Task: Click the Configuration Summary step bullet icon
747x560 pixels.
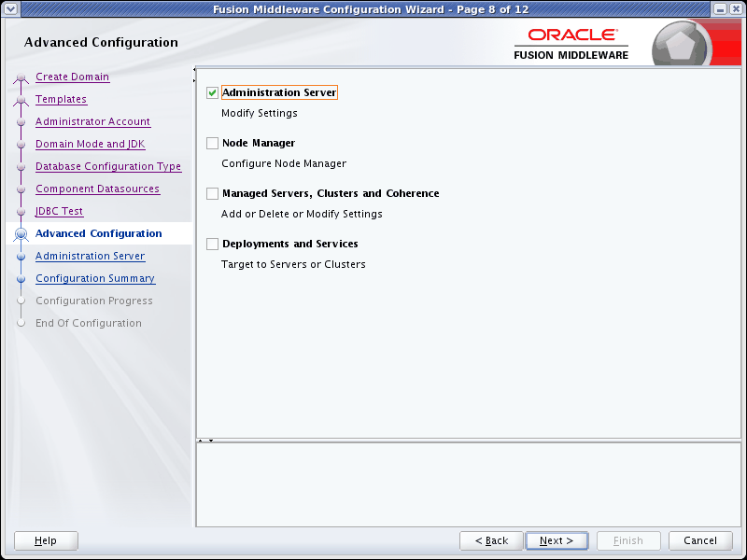Action: click(21, 279)
